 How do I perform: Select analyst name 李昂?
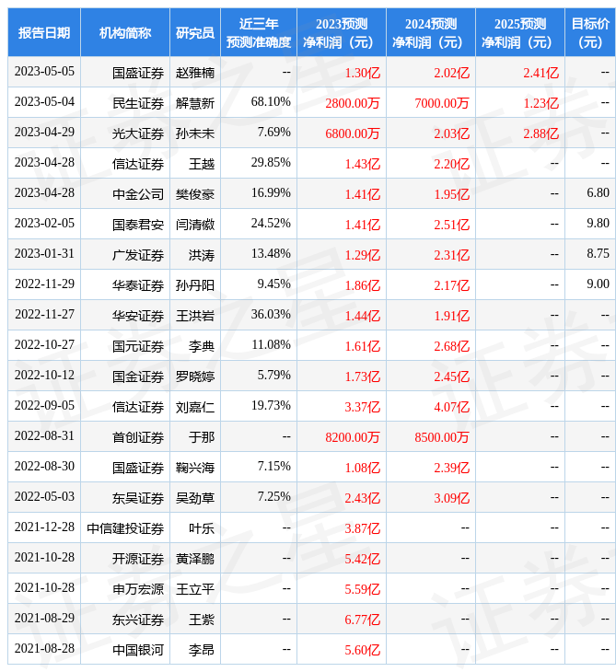pos(202,651)
